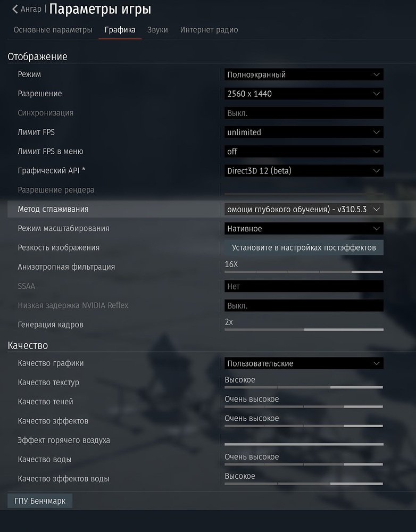
Task: Adjust the Анизотропная фильтрация slider
Action: [303, 271]
